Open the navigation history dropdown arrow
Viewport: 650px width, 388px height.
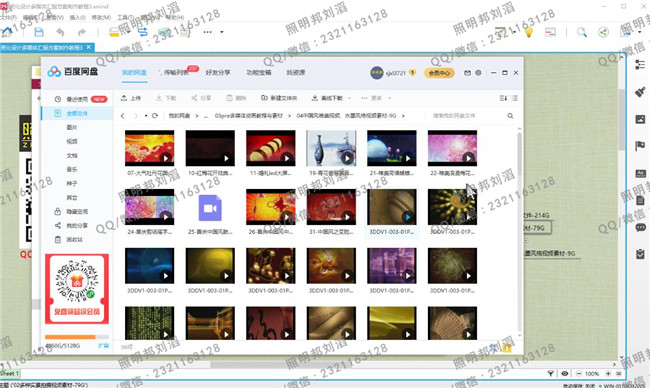(x=146, y=116)
